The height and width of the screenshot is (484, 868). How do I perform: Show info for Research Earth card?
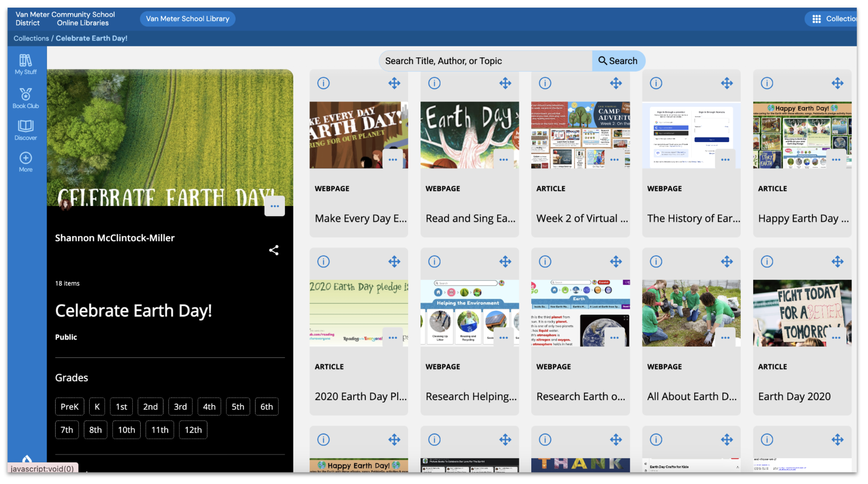click(545, 261)
